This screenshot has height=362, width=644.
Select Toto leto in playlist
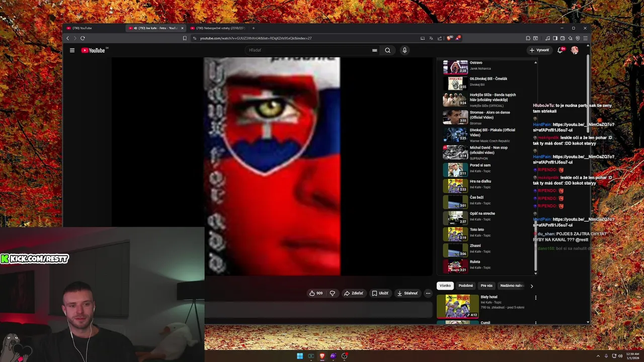click(x=487, y=234)
